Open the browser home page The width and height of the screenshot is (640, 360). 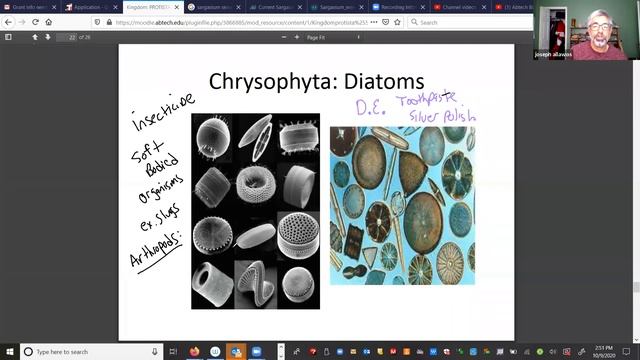49,22
